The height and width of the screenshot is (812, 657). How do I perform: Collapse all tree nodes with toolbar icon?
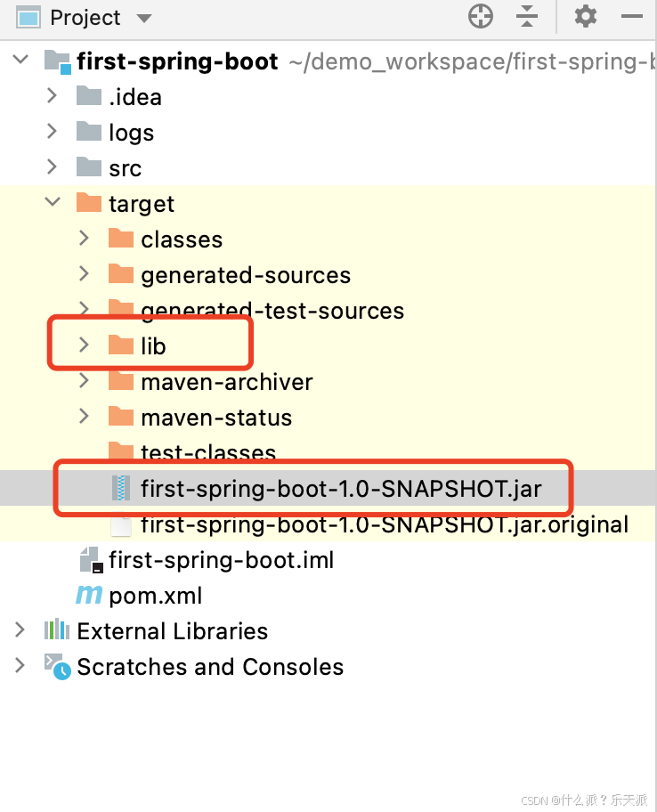(529, 16)
